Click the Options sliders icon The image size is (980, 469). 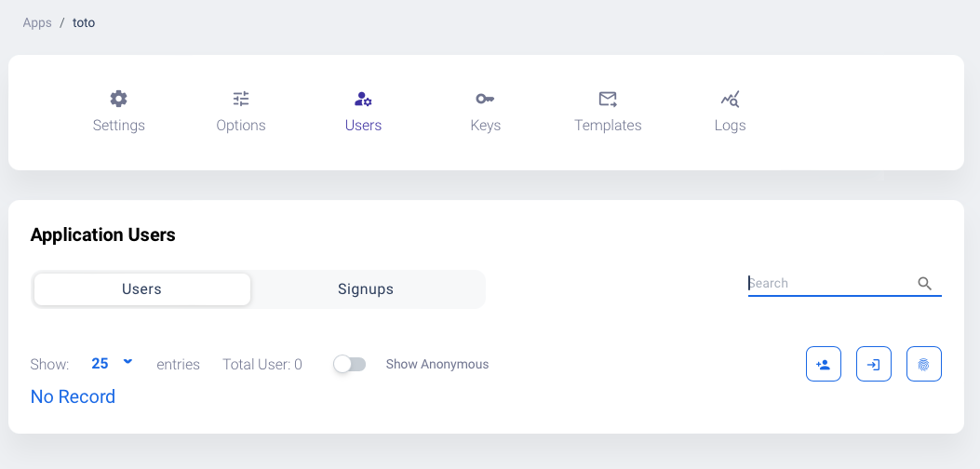point(241,99)
